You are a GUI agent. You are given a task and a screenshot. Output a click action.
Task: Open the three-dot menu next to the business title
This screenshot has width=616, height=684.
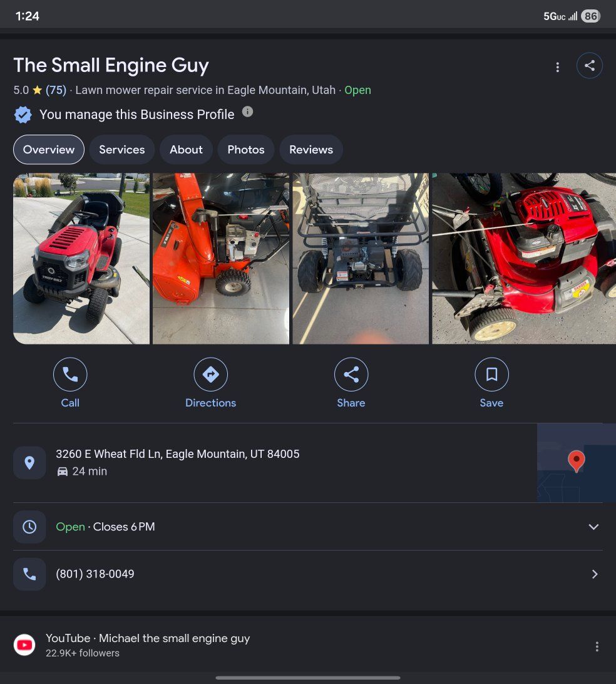click(x=558, y=67)
